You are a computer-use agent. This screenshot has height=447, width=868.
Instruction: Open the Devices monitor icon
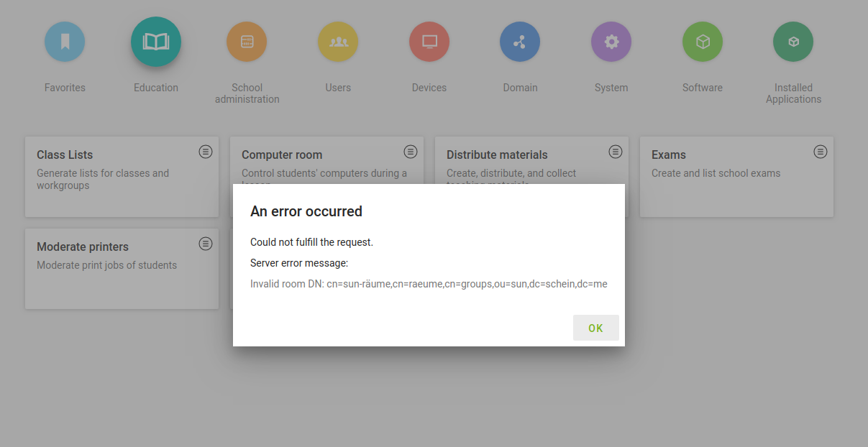(429, 42)
